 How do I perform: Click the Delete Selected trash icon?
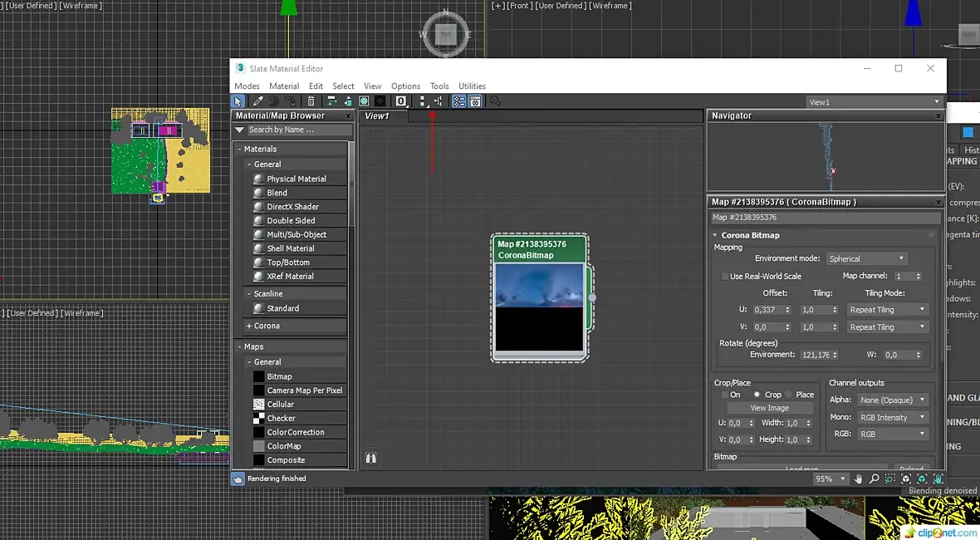311,101
